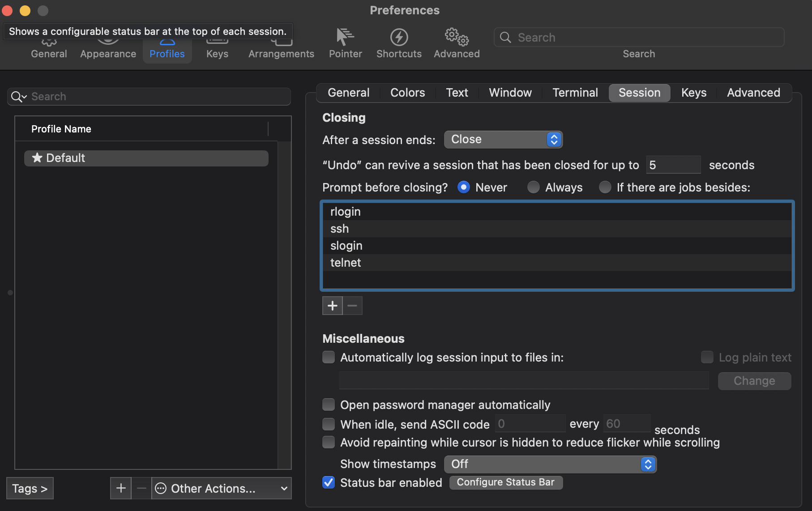Select telnet in jobs list
This screenshot has height=511, width=812.
click(557, 263)
